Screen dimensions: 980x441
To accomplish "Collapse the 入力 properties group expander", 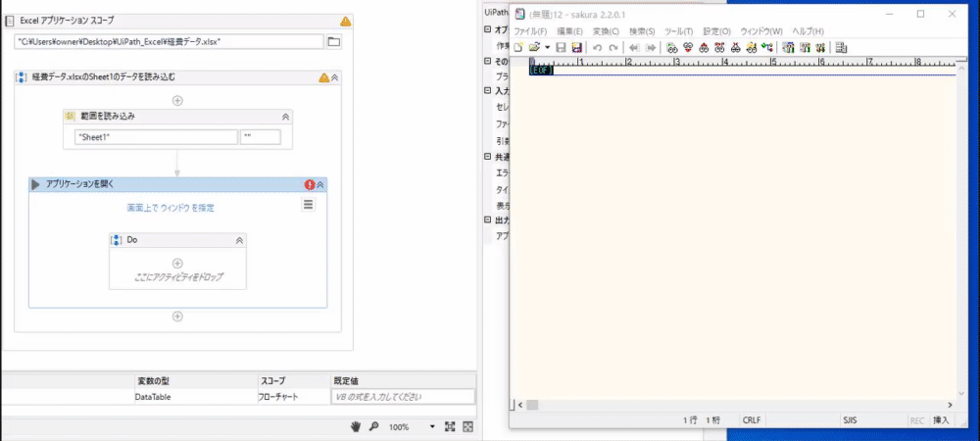I will pyautogui.click(x=488, y=91).
